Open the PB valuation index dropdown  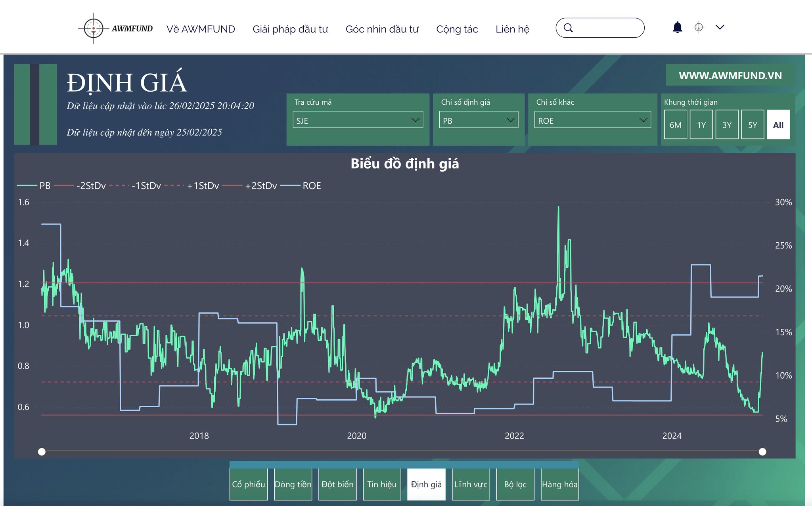tap(479, 120)
